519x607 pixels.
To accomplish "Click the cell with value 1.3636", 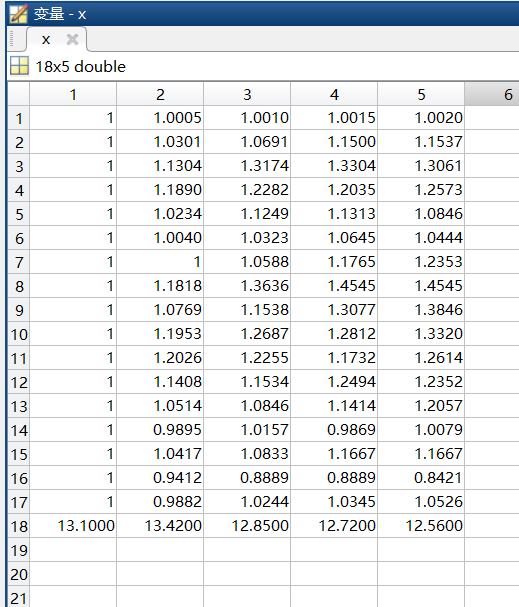I will 247,286.
